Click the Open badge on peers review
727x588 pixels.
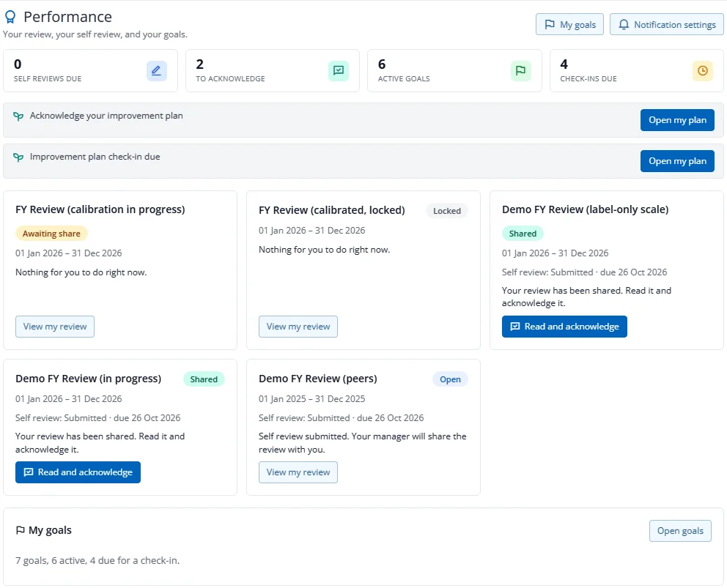pyautogui.click(x=450, y=379)
